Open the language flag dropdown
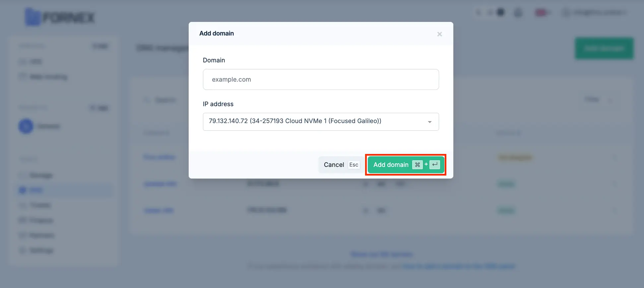The width and height of the screenshot is (644, 288). [x=543, y=13]
